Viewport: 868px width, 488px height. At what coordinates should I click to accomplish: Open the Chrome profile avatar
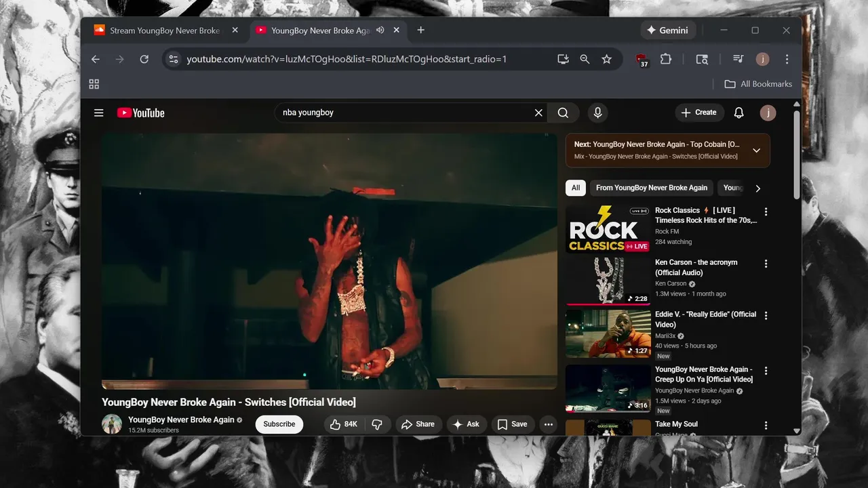pyautogui.click(x=762, y=59)
